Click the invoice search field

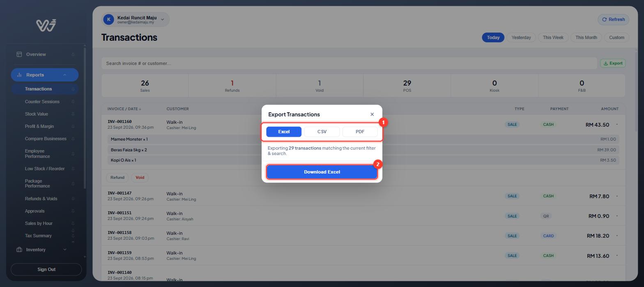pyautogui.click(x=349, y=63)
